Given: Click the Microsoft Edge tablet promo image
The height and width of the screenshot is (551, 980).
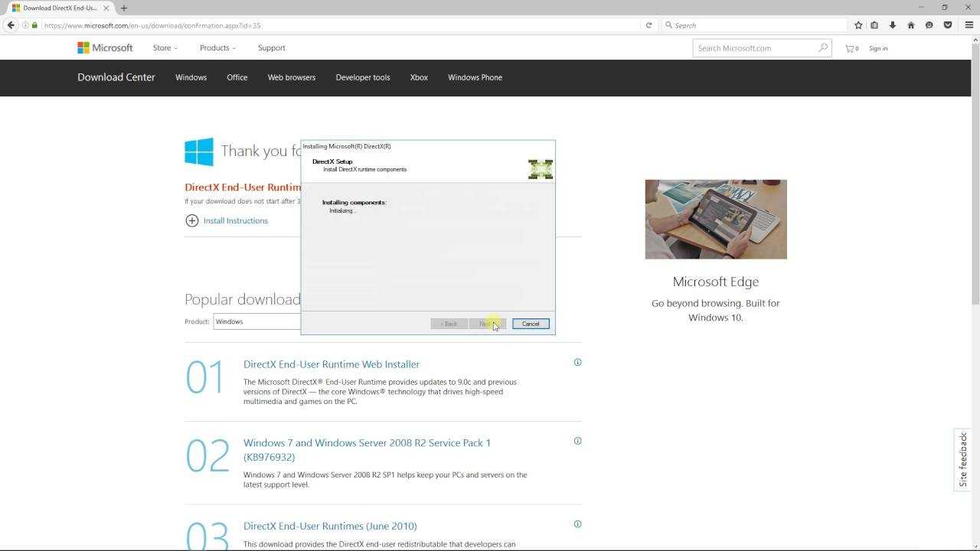Looking at the screenshot, I should point(715,219).
